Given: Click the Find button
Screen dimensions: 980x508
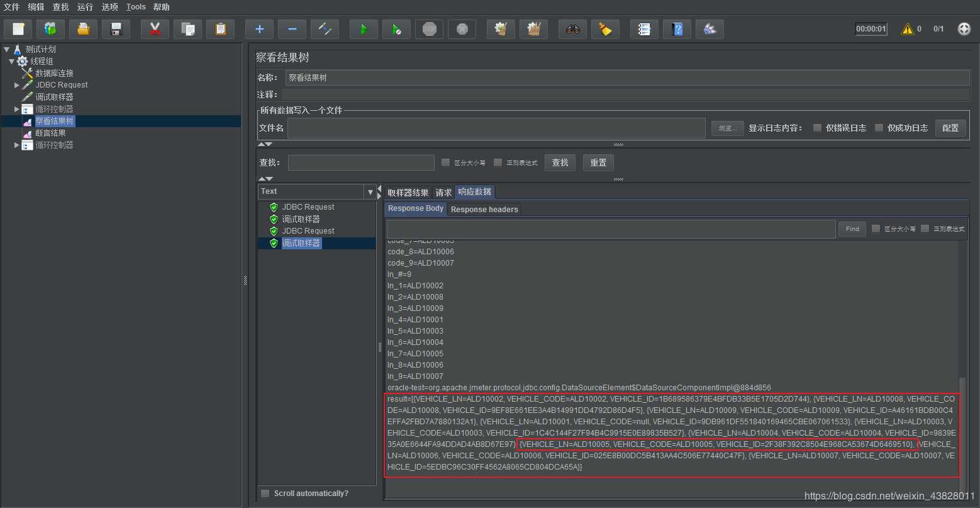Looking at the screenshot, I should (x=852, y=229).
